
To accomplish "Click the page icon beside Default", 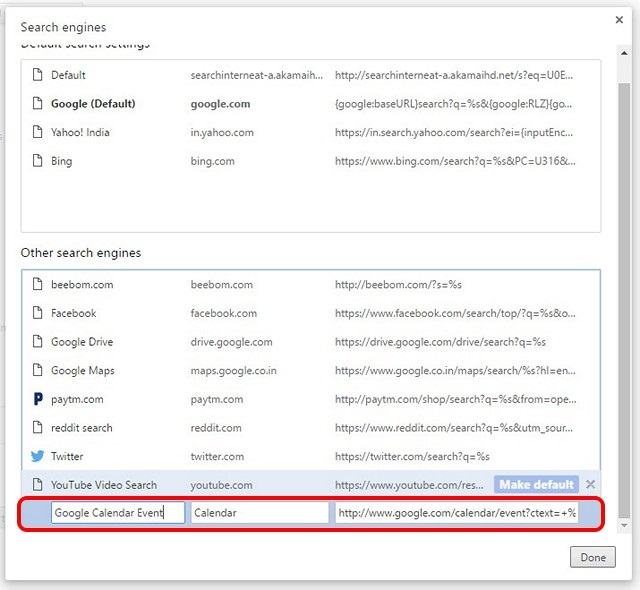I will (38, 75).
